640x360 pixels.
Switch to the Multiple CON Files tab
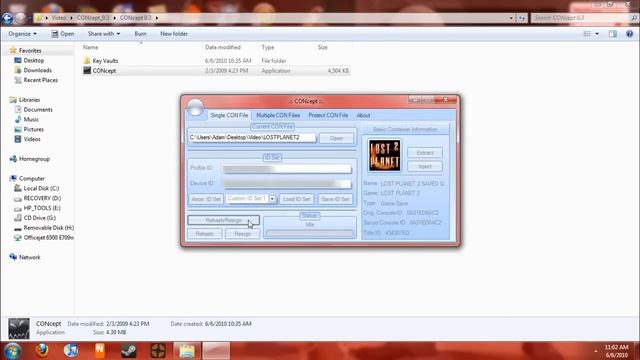[x=278, y=116]
